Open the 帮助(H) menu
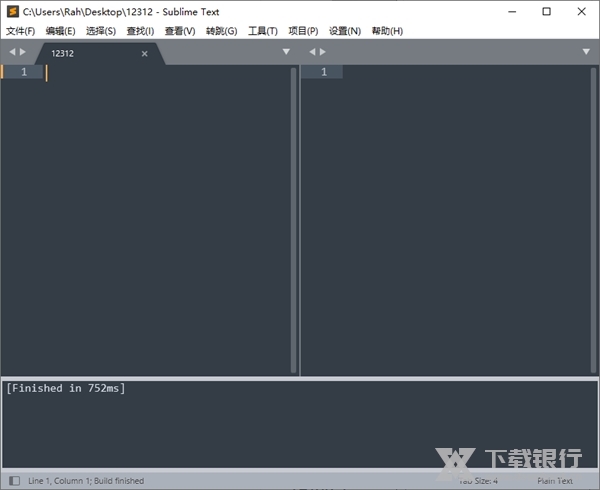Screen dimensions: 600x490 tap(387, 31)
